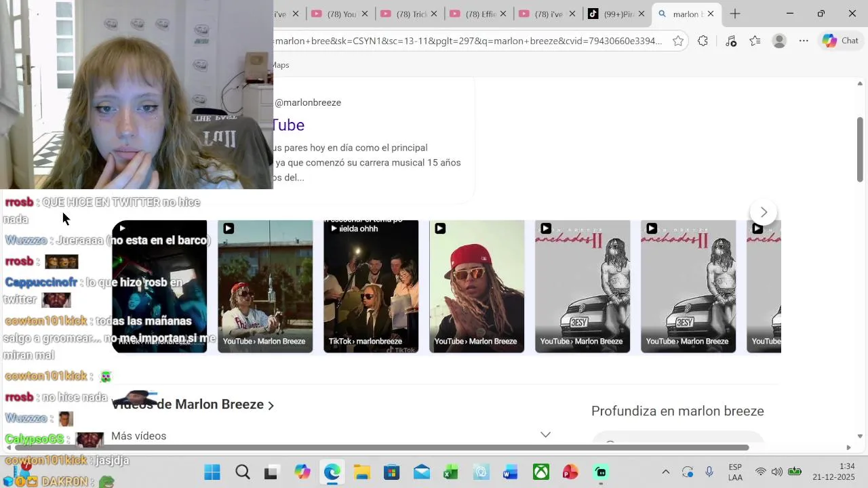Close the '(78) Effie' tab
This screenshot has height=488, width=868.
(503, 14)
